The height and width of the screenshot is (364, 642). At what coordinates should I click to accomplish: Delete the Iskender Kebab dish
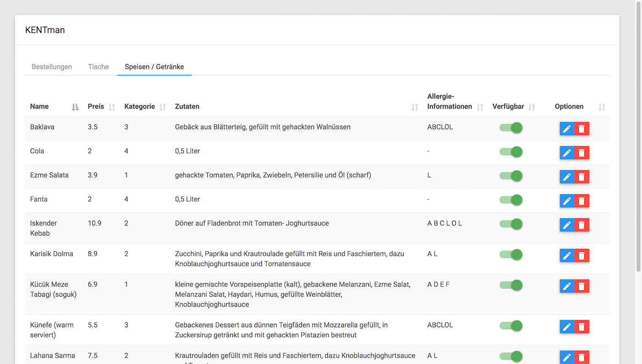click(581, 225)
